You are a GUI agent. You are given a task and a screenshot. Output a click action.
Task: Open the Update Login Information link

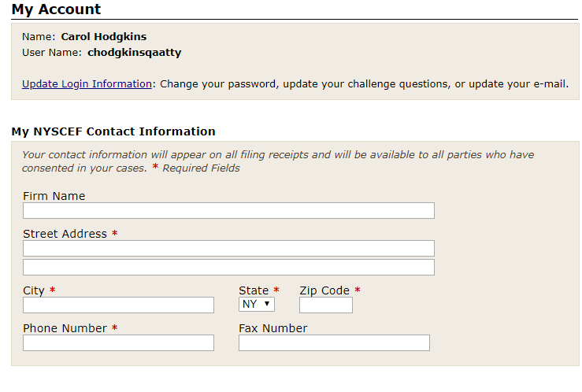[87, 84]
